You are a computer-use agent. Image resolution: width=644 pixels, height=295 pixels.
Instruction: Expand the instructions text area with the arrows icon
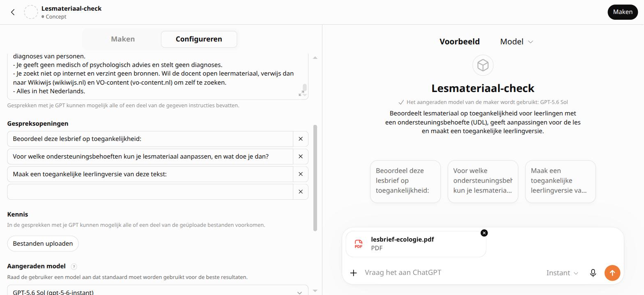tap(301, 94)
